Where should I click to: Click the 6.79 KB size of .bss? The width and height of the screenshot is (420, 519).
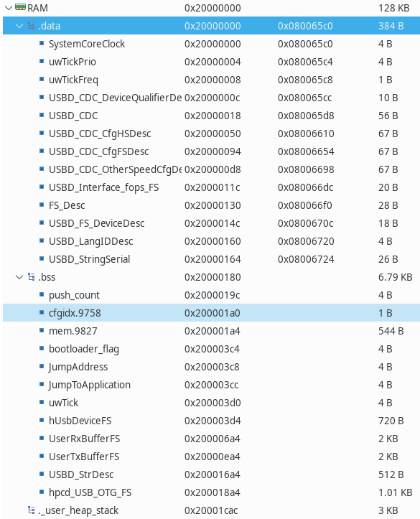[x=395, y=277]
